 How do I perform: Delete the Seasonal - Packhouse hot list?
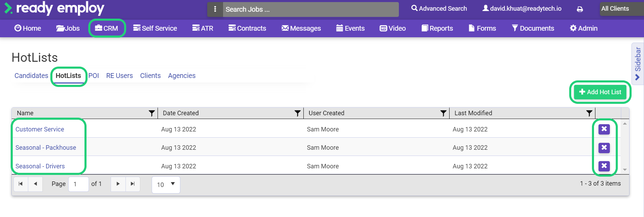coord(604,148)
